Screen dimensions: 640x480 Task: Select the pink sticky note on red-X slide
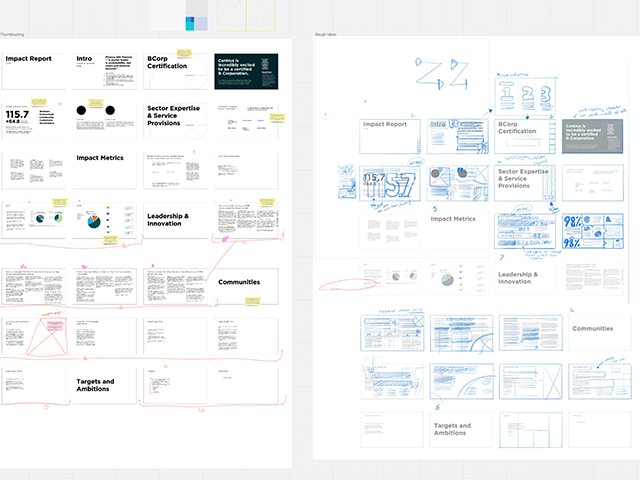click(x=55, y=325)
